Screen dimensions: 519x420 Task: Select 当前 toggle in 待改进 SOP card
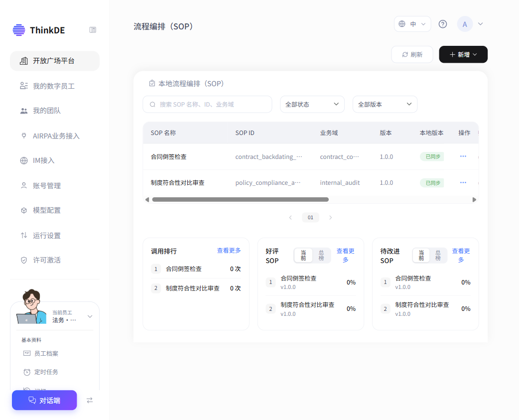[421, 256]
